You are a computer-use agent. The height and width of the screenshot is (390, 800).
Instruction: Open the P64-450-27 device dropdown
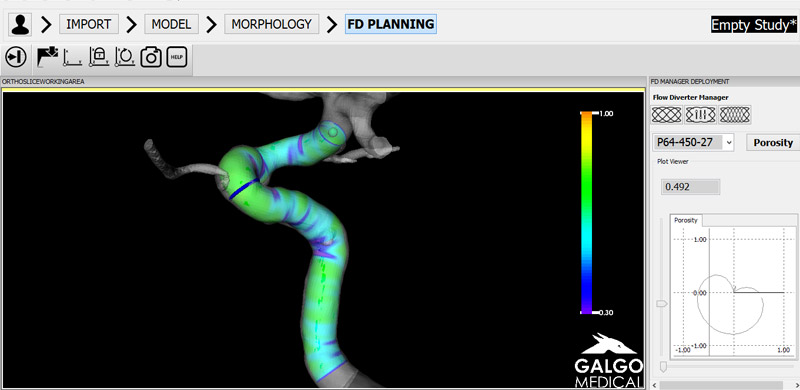pyautogui.click(x=693, y=142)
